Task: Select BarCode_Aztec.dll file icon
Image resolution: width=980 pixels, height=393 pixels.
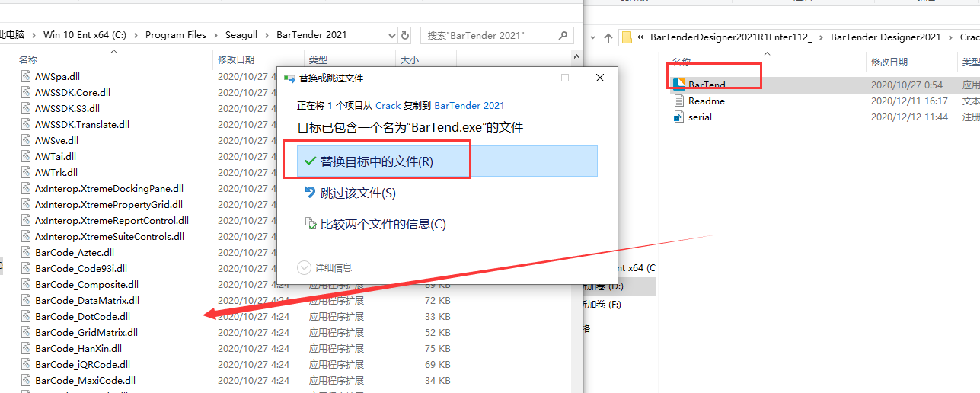Action: (x=27, y=252)
